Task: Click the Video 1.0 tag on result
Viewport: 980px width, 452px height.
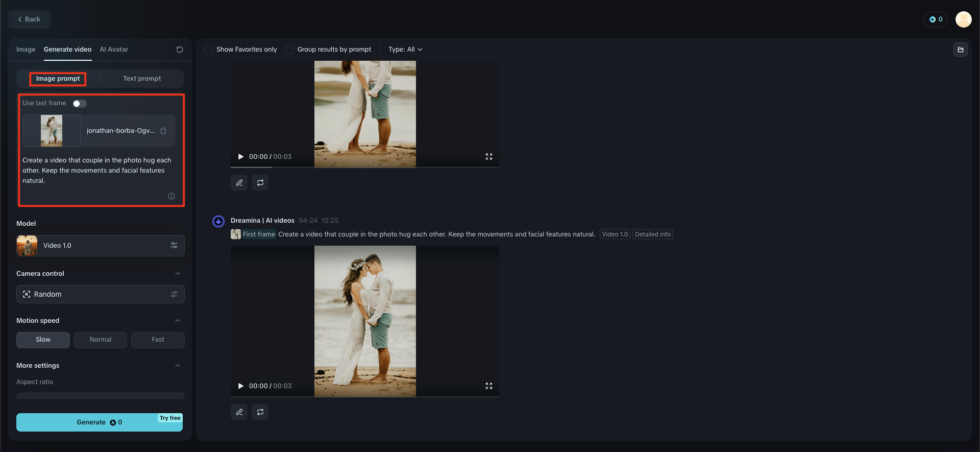Action: (615, 234)
